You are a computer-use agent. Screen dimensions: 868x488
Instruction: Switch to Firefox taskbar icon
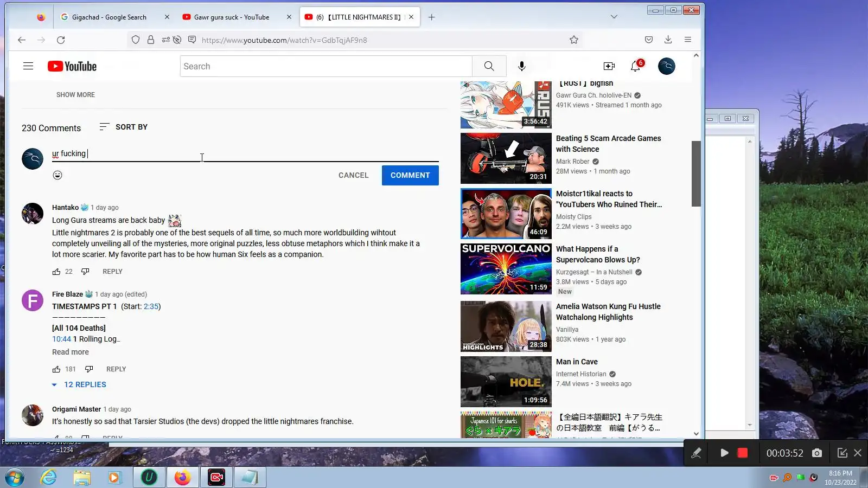click(182, 477)
